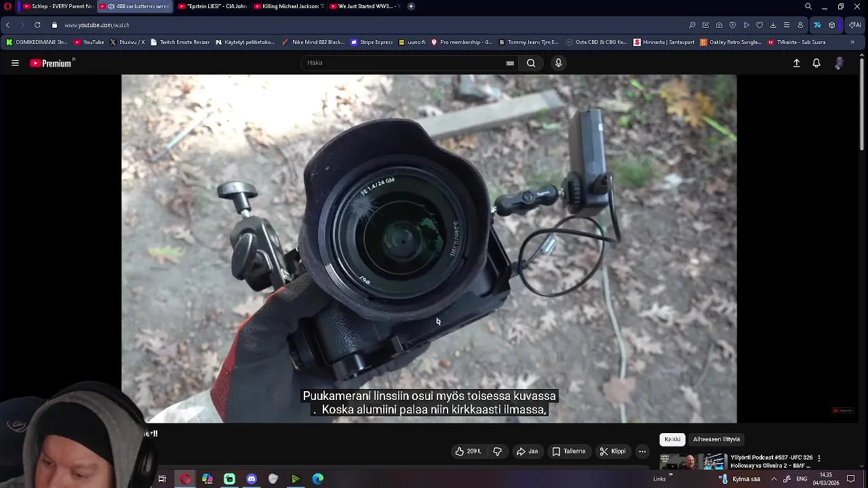Save the video with Tallenna button
The width and height of the screenshot is (868, 488).
click(568, 451)
